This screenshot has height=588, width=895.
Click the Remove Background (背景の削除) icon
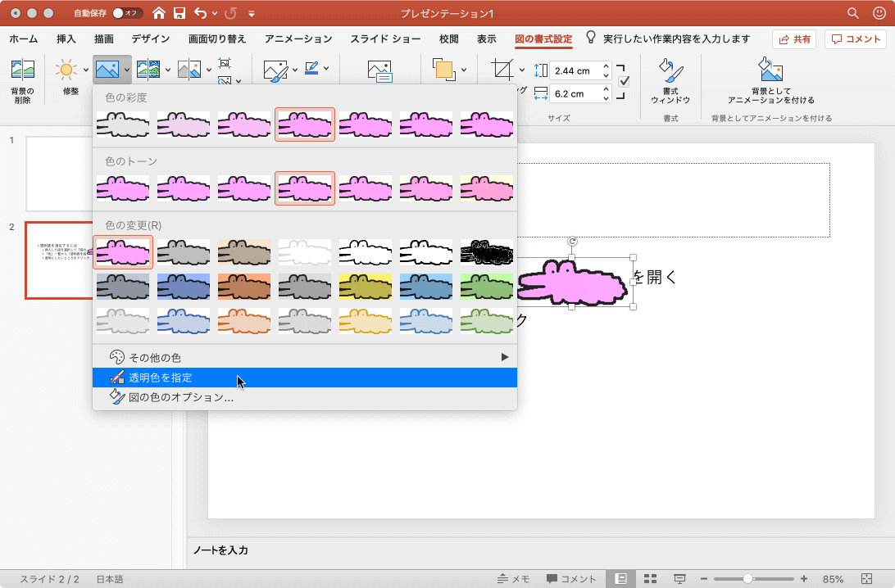click(22, 70)
